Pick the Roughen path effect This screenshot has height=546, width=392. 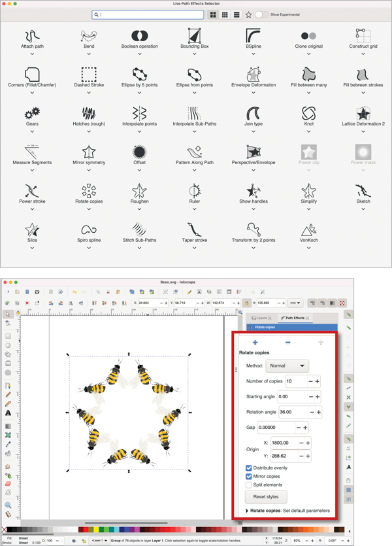139,194
